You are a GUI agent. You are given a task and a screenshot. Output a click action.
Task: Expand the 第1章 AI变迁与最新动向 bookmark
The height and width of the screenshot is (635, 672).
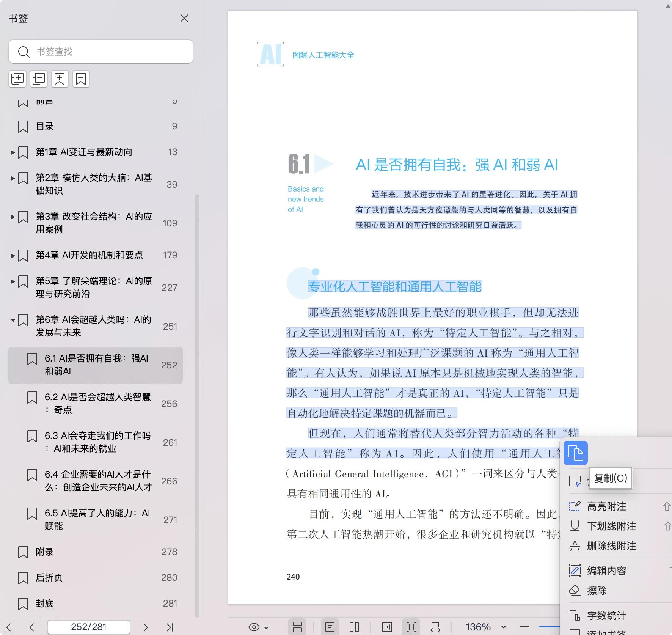click(x=13, y=152)
